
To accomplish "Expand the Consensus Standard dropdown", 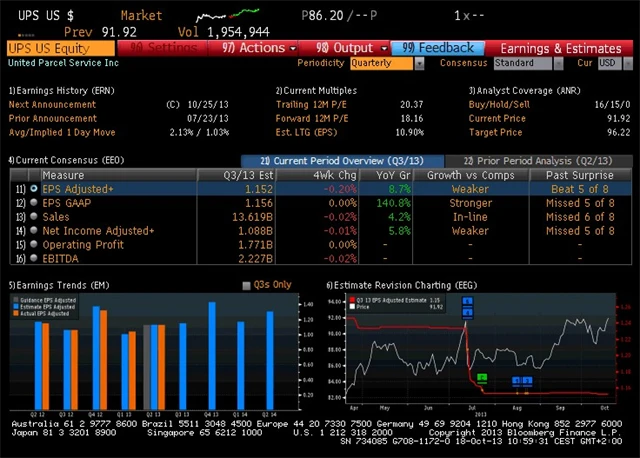I will pyautogui.click(x=527, y=63).
